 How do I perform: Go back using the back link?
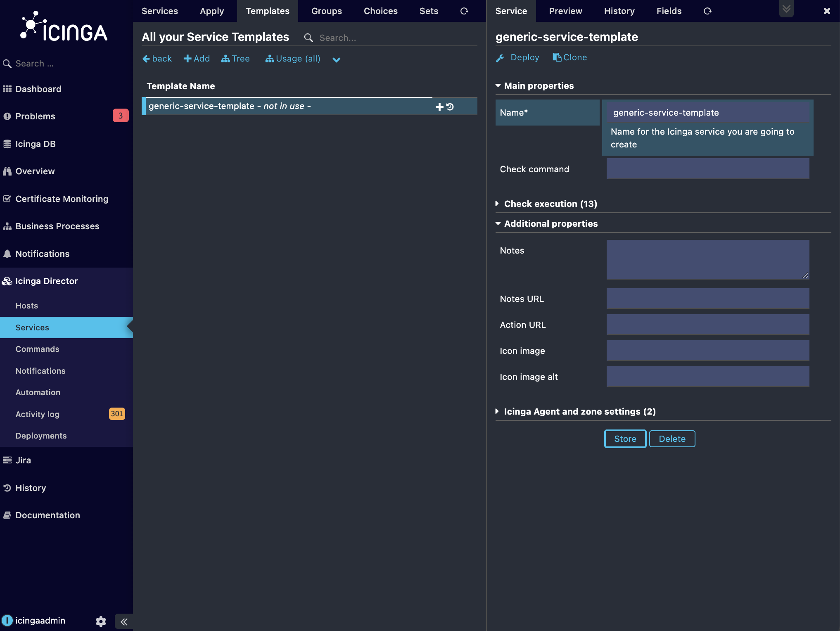tap(157, 59)
